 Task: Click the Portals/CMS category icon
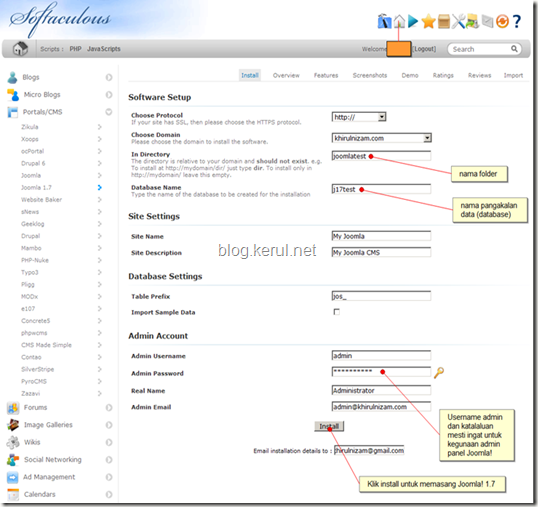pyautogui.click(x=13, y=112)
